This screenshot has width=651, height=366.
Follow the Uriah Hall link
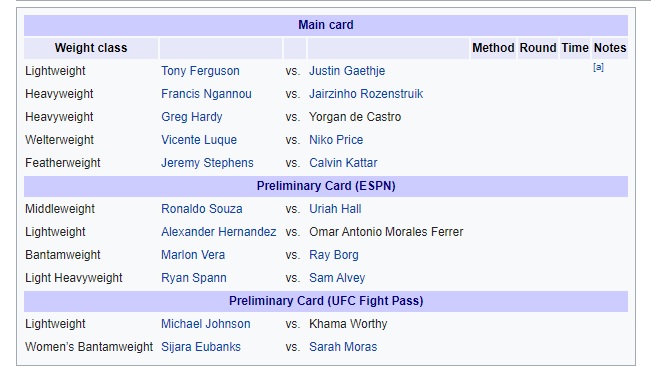(x=335, y=209)
